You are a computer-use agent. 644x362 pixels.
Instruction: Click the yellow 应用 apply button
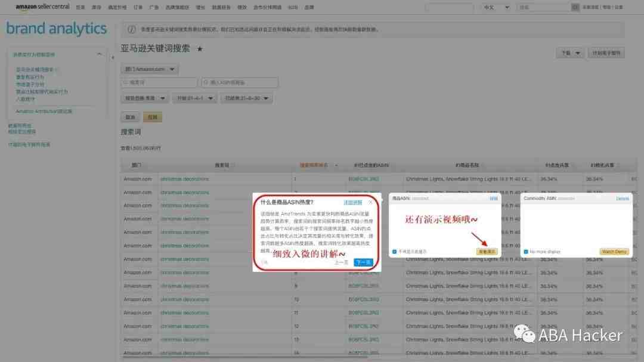pyautogui.click(x=153, y=117)
